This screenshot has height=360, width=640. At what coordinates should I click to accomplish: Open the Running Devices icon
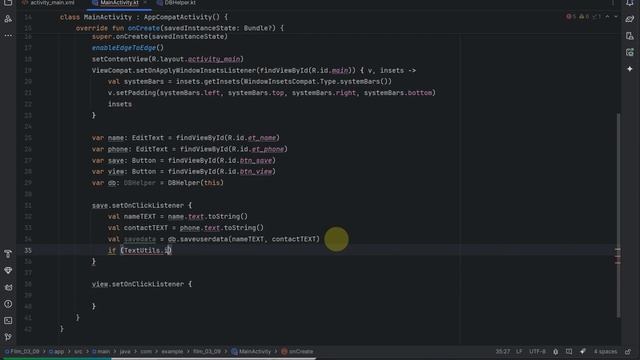630,52
